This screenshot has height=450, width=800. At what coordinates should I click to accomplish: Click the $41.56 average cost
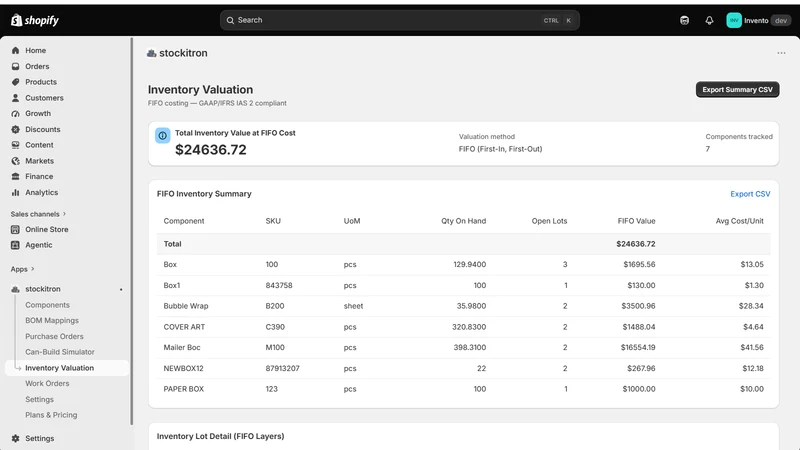[x=752, y=347]
